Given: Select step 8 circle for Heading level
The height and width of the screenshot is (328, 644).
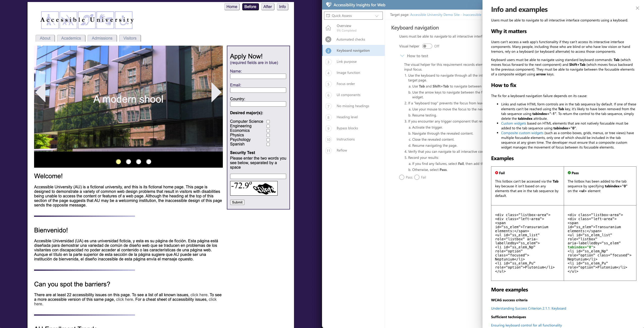Looking at the screenshot, I should (328, 117).
